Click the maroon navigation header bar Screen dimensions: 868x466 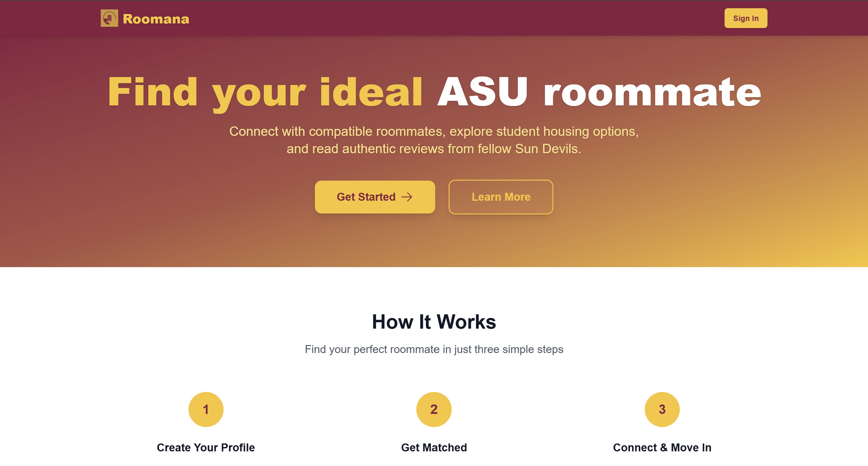pos(434,18)
